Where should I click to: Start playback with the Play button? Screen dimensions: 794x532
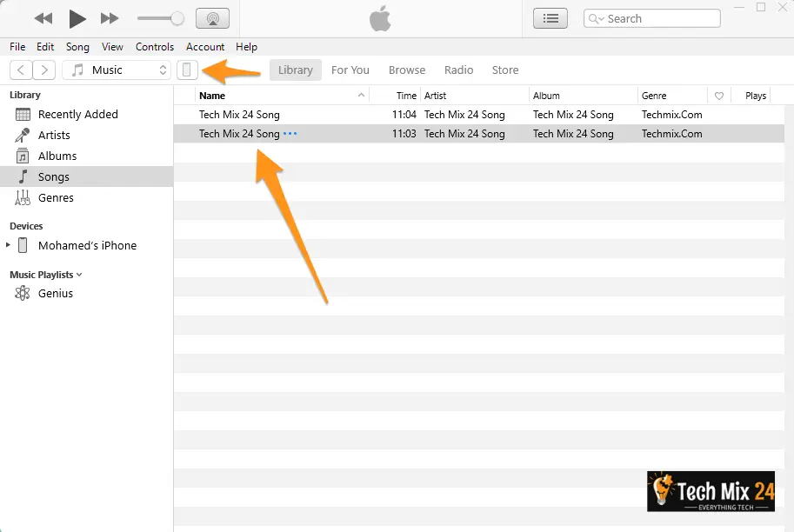[x=77, y=19]
